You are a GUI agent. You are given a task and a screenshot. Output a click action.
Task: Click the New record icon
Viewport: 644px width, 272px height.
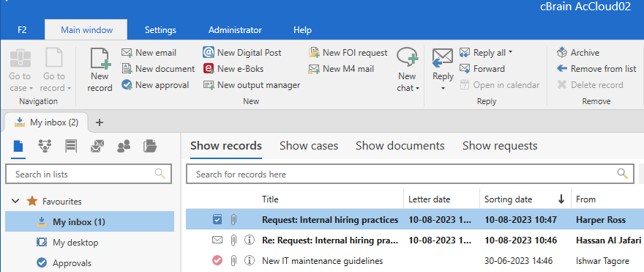pos(100,59)
